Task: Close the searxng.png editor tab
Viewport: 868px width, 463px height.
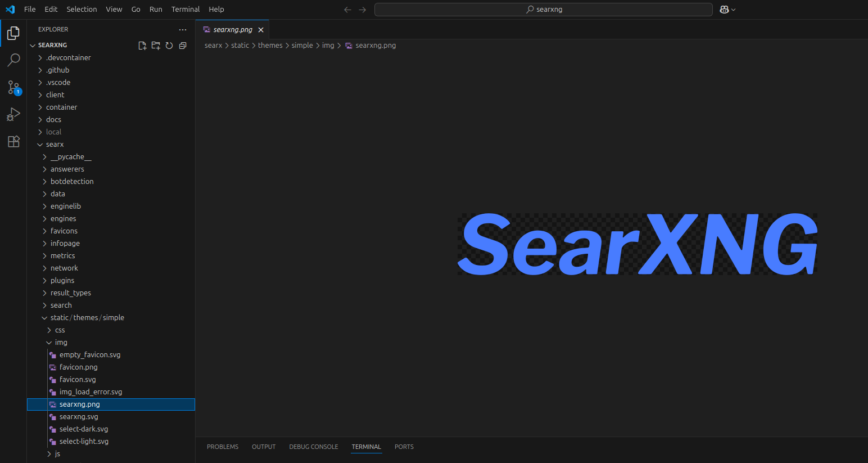Action: pos(261,30)
